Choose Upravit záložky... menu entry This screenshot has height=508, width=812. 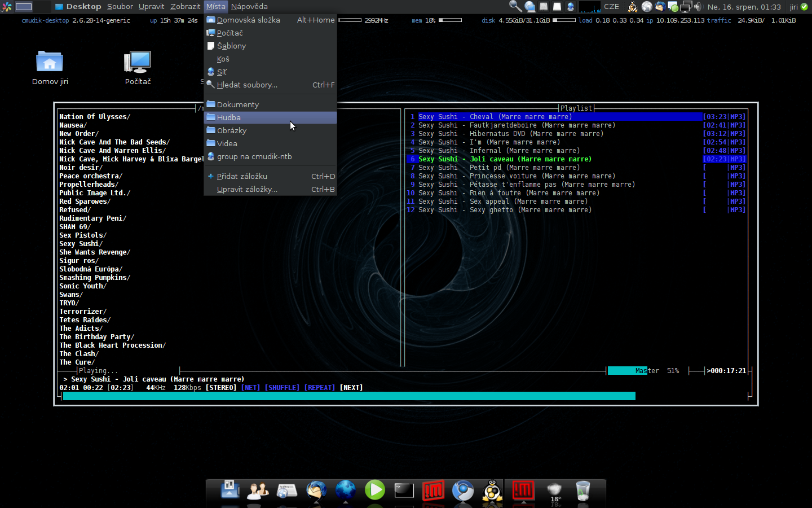[x=270, y=189]
